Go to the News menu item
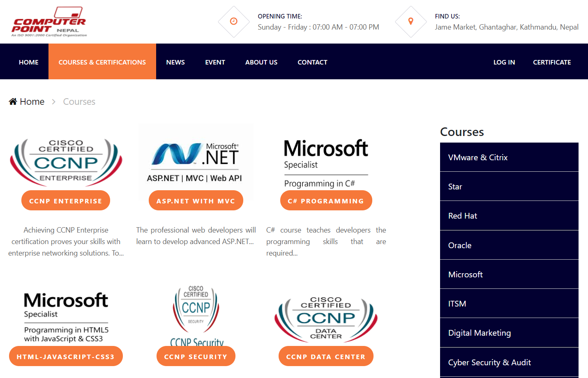This screenshot has height=378, width=588. pyautogui.click(x=175, y=62)
